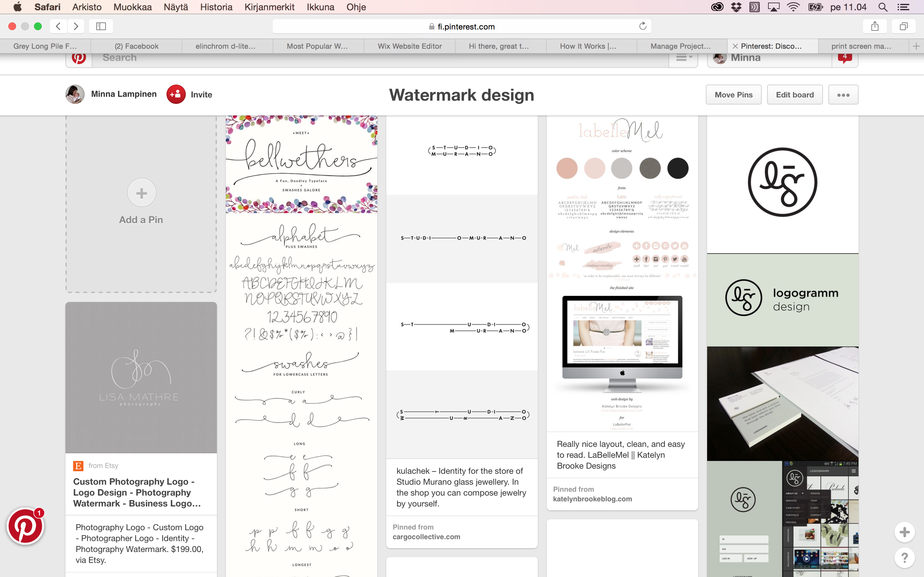
Task: Click the red Invite icon
Action: coord(176,94)
